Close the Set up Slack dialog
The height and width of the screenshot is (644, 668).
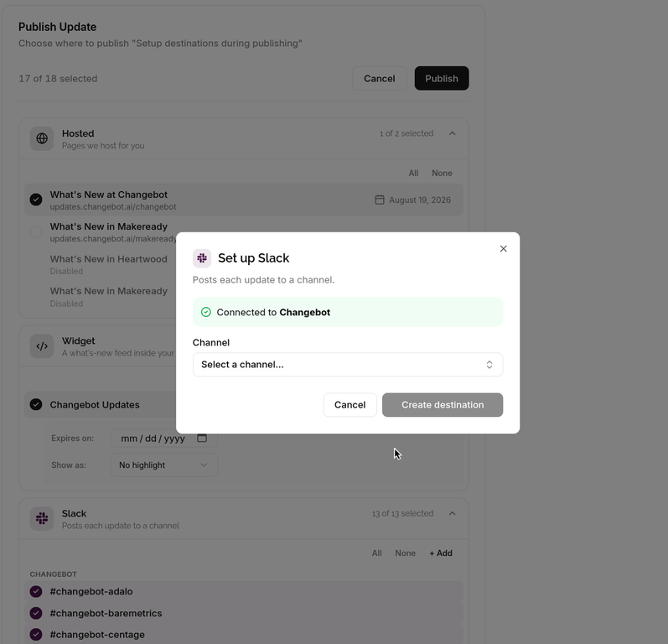(x=503, y=248)
